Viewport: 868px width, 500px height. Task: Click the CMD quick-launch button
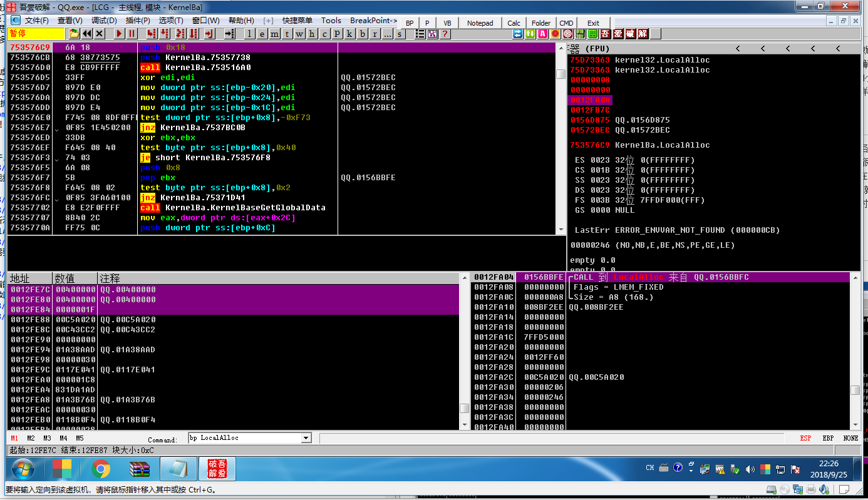click(566, 23)
